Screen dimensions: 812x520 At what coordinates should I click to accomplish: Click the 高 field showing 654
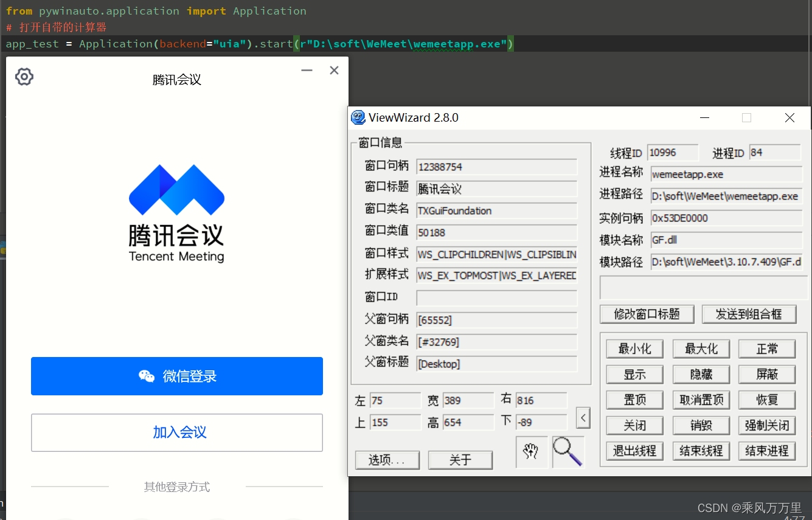pyautogui.click(x=468, y=423)
